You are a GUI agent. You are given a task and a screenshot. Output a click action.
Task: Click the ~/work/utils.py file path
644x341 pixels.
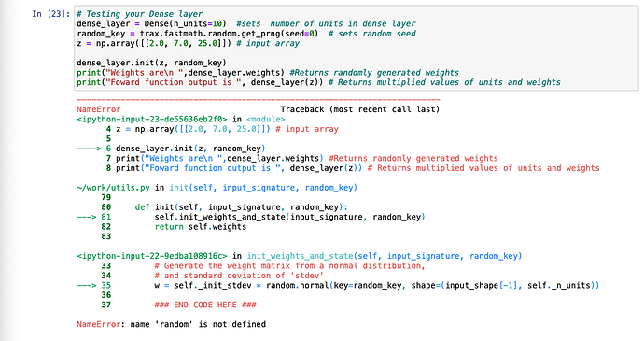[113, 188]
